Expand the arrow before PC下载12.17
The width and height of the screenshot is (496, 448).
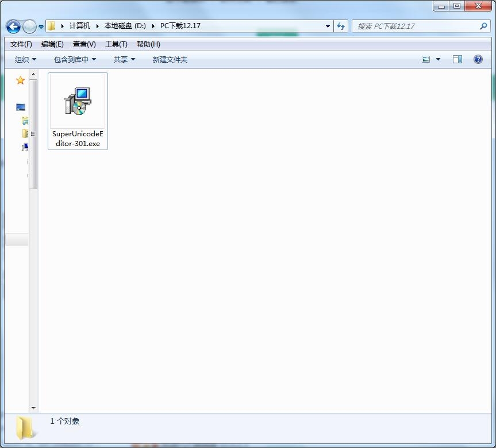tap(153, 26)
